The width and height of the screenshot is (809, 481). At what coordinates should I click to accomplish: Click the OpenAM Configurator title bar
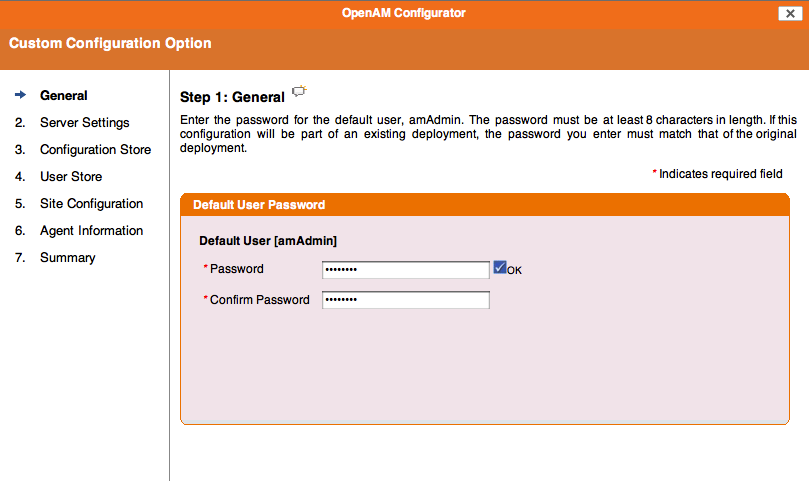pyautogui.click(x=403, y=13)
